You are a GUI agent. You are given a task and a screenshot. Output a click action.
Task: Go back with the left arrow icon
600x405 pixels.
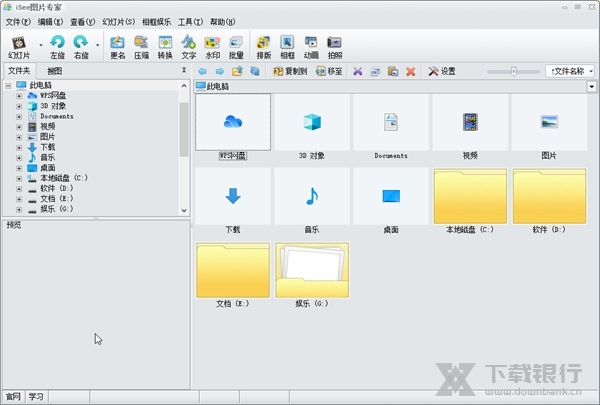click(202, 71)
